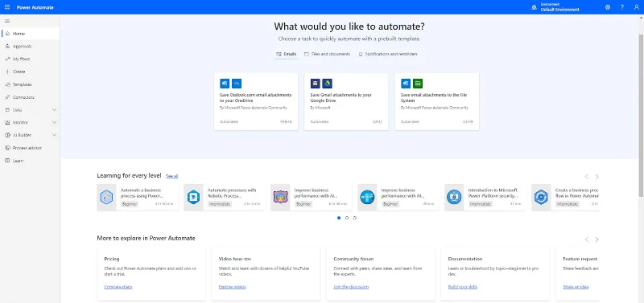Select the Notifications and reminders tab
The width and height of the screenshot is (644, 303).
388,54
